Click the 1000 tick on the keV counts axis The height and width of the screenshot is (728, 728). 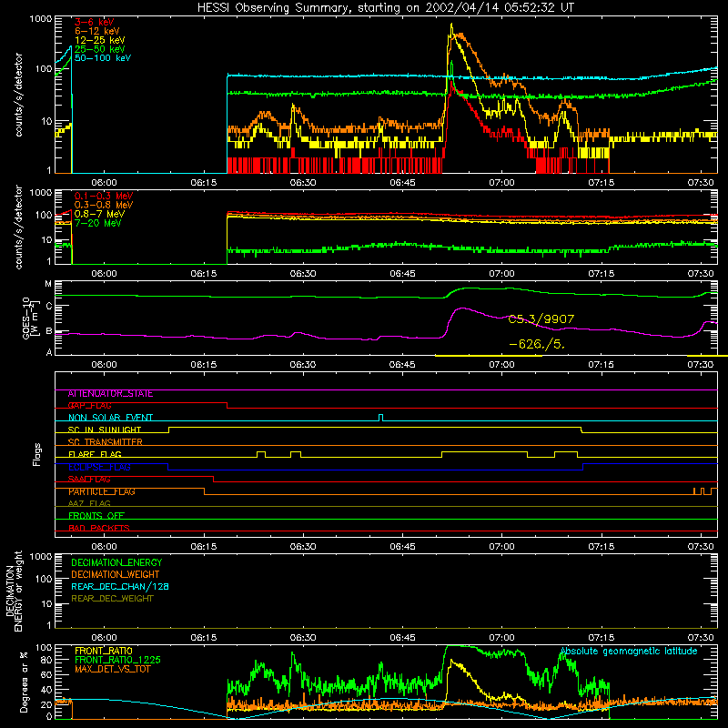[41, 19]
